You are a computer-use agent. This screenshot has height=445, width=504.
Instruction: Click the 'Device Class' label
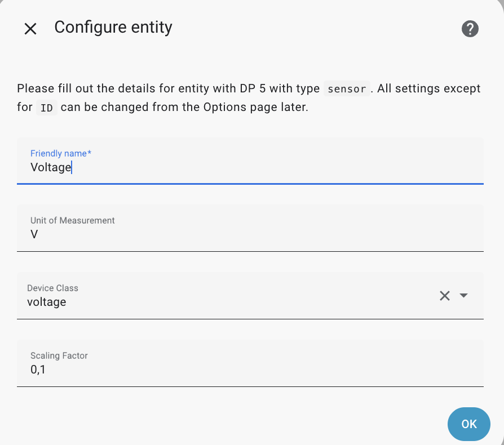pyautogui.click(x=52, y=288)
